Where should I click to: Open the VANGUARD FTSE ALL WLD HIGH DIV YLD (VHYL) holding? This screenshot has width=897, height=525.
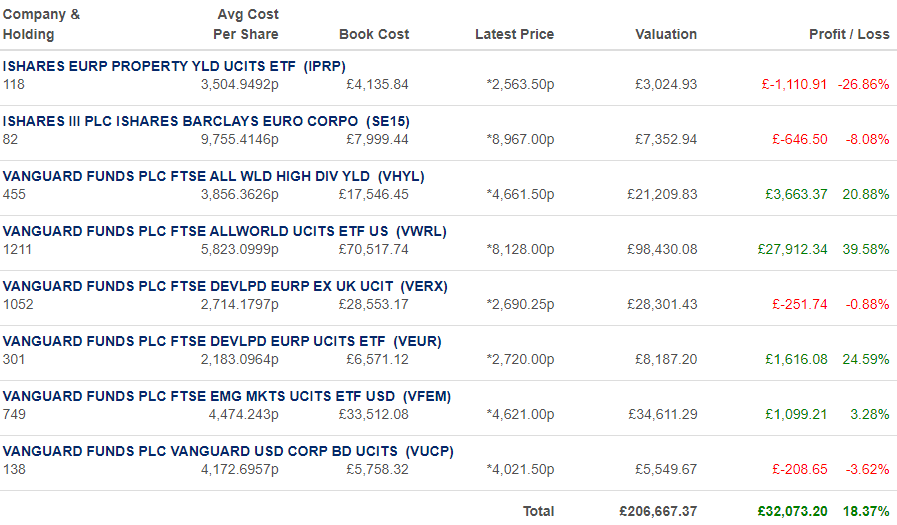(213, 176)
